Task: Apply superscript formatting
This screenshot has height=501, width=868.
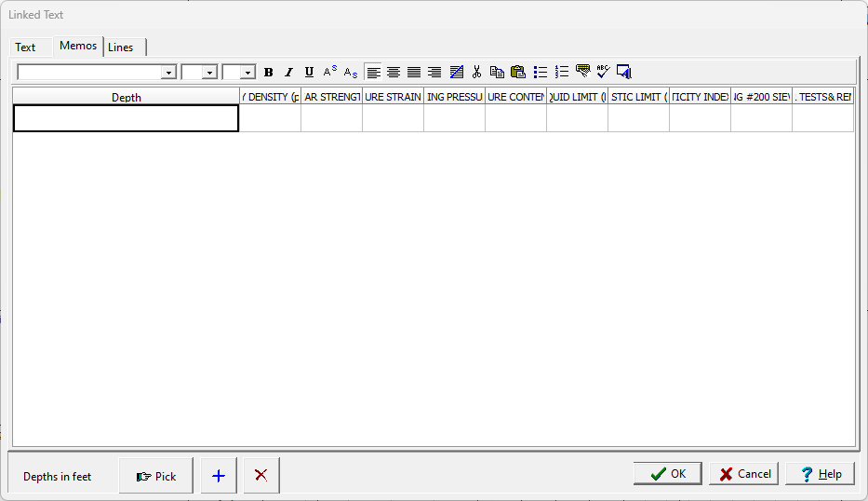Action: click(330, 72)
